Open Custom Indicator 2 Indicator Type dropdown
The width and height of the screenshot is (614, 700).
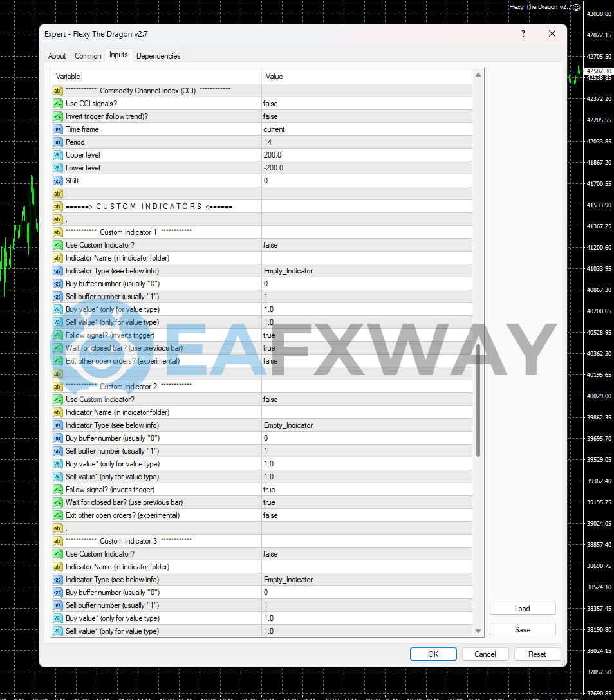pos(366,425)
